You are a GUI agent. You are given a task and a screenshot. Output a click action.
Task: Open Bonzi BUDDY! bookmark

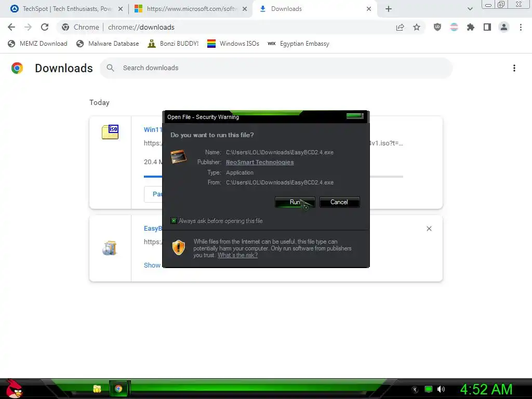click(x=173, y=44)
